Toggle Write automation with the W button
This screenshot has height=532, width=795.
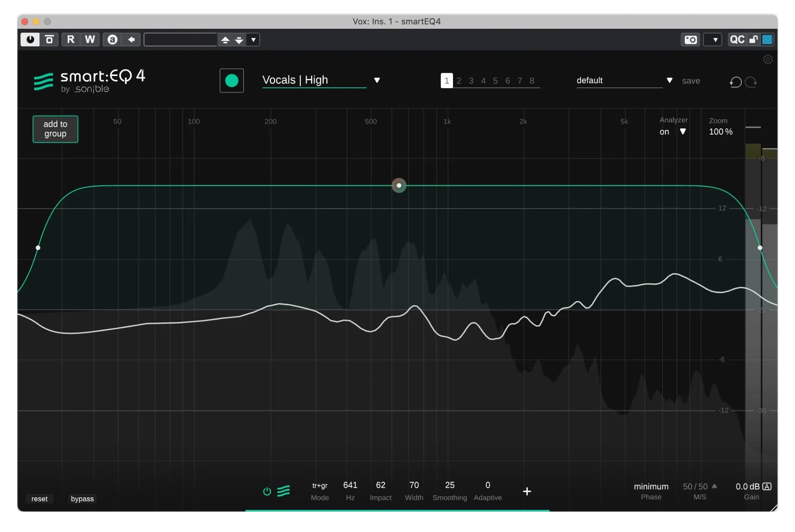[x=90, y=39]
